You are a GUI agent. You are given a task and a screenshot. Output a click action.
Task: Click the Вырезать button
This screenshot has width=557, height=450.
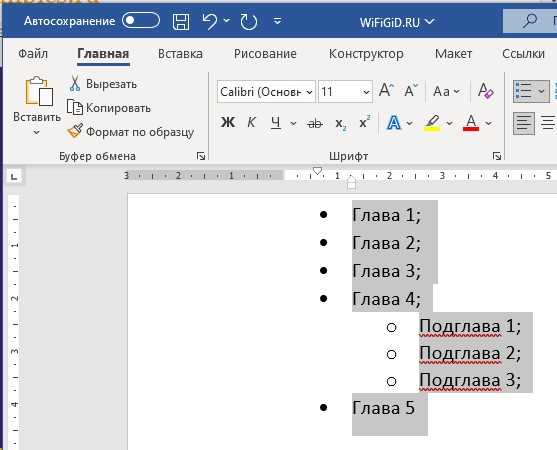click(103, 84)
